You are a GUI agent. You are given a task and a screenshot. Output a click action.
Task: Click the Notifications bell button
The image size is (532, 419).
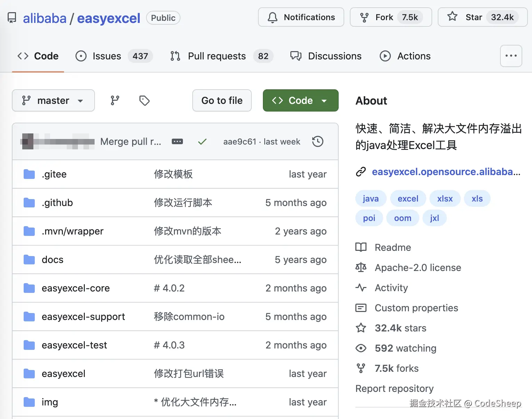click(301, 17)
